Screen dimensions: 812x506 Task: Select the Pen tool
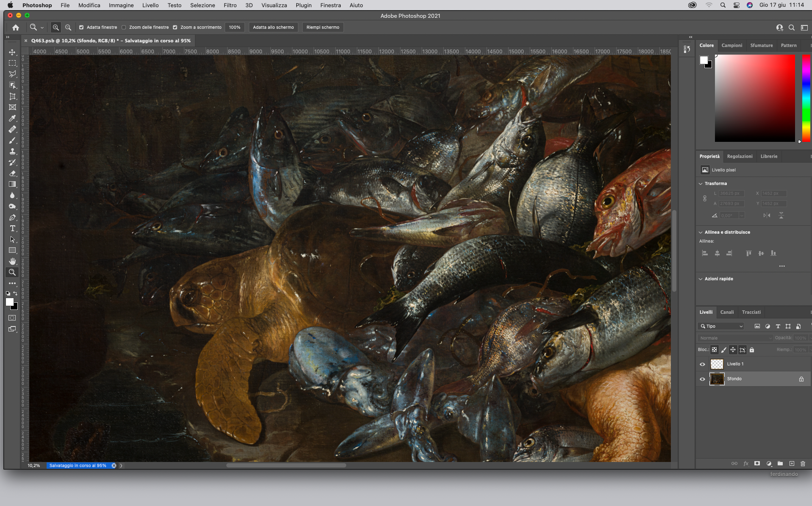pyautogui.click(x=12, y=217)
